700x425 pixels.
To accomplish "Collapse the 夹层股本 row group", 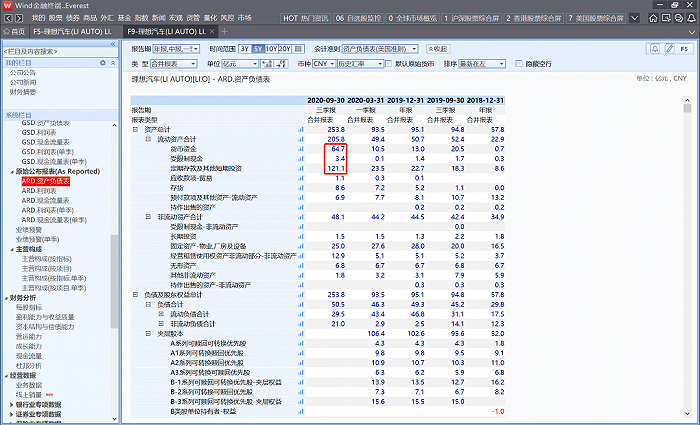I will pyautogui.click(x=148, y=333).
